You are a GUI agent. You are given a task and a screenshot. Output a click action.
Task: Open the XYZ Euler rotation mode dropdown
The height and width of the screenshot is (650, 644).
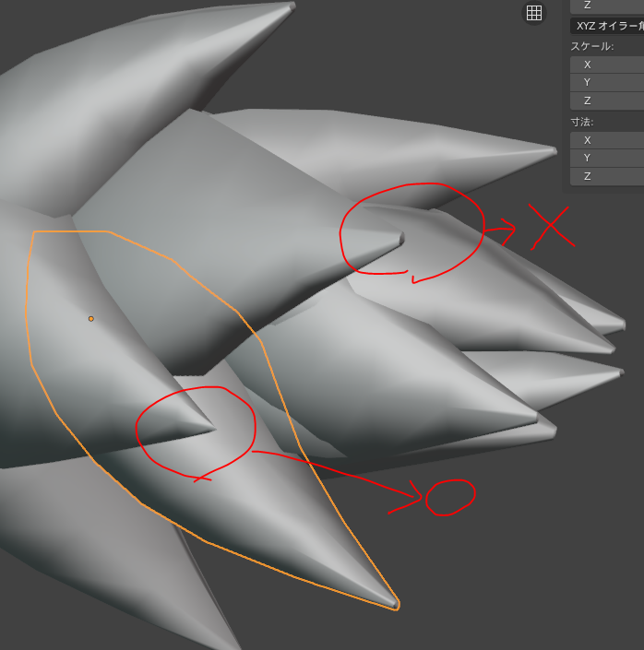point(607,26)
